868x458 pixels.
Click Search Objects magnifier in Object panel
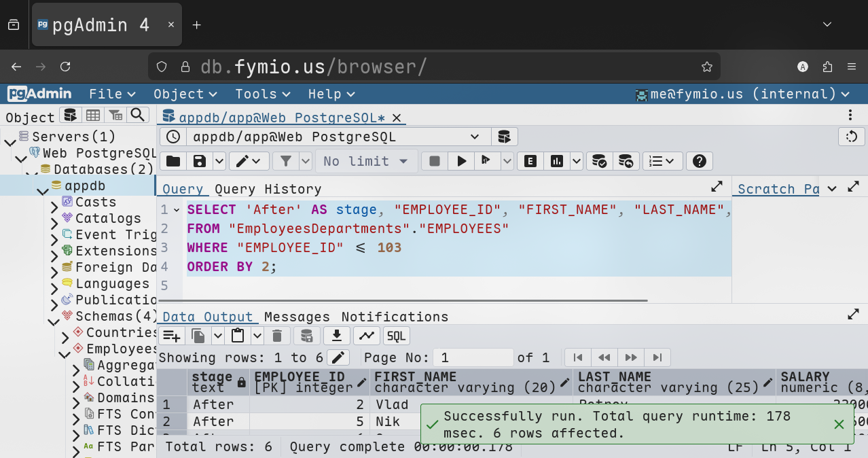[138, 115]
